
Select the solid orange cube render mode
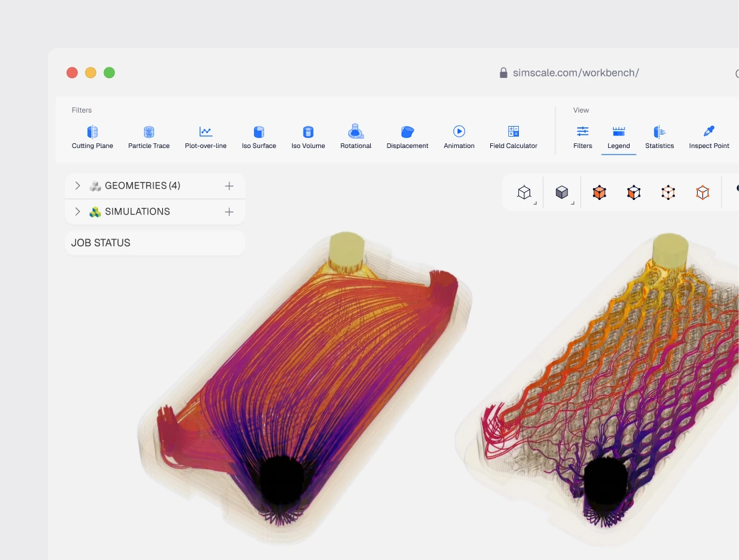tap(600, 193)
